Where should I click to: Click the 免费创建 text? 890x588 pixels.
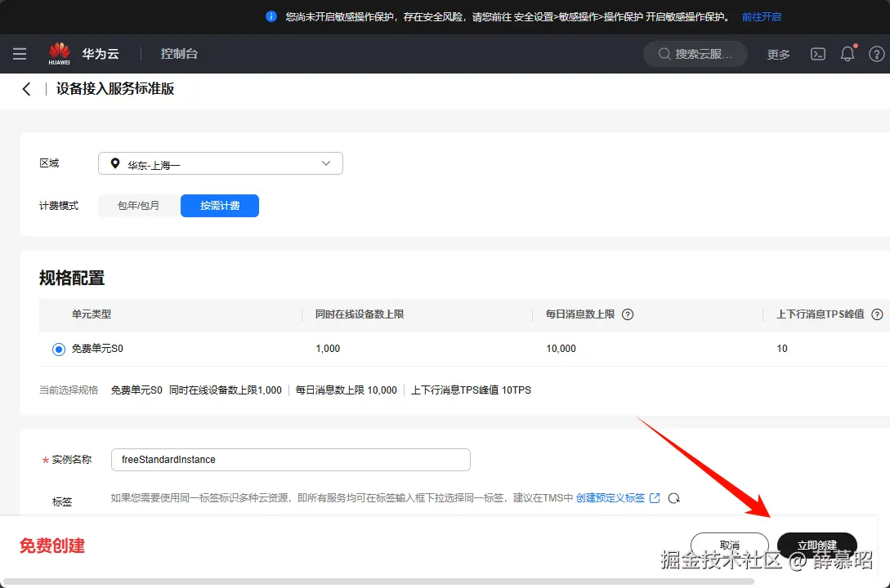(52, 546)
